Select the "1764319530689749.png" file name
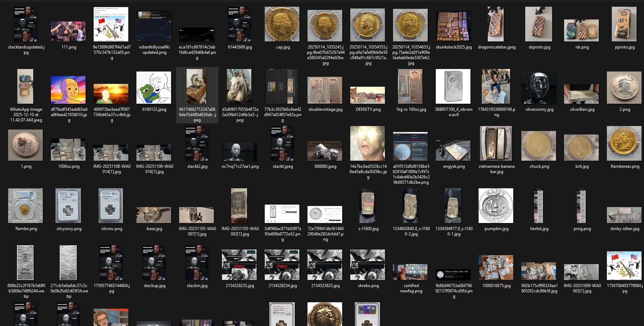 497,112
